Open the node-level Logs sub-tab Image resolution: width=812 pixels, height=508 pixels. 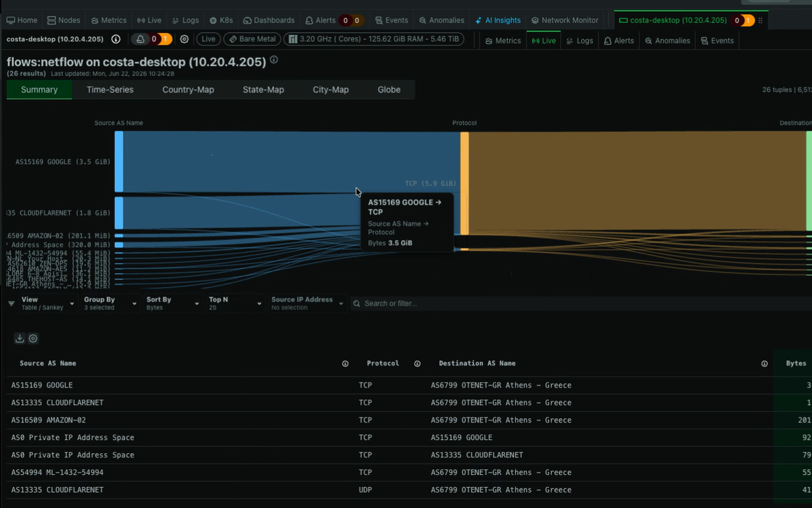pyautogui.click(x=579, y=41)
